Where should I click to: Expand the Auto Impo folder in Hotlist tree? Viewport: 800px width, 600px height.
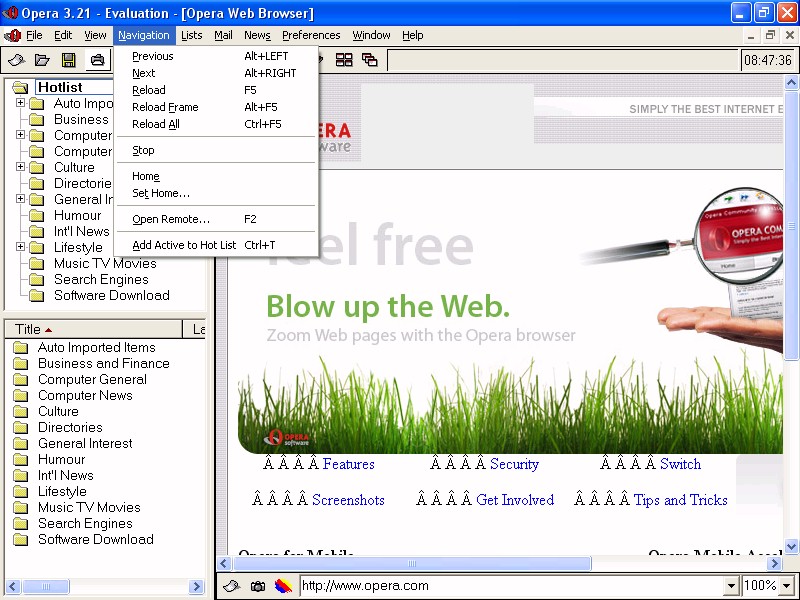[20, 103]
